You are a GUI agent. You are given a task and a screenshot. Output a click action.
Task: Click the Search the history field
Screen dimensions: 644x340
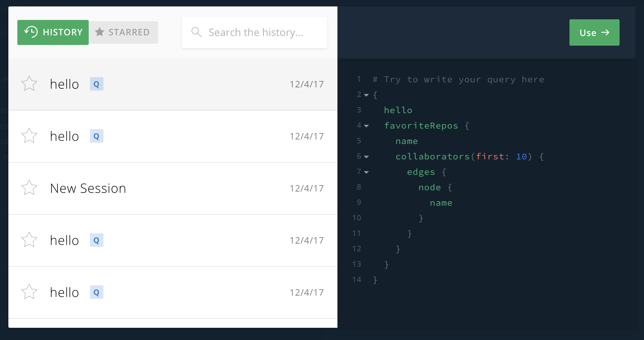click(x=255, y=32)
